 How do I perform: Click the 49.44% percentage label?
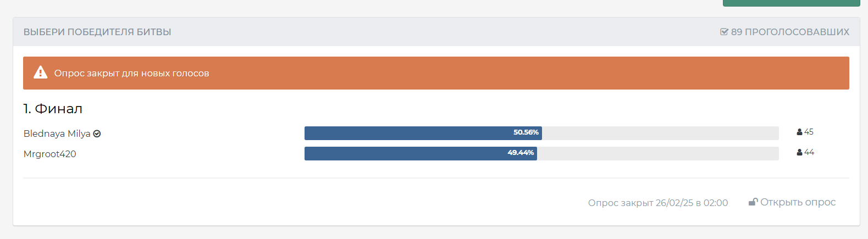[x=521, y=153]
